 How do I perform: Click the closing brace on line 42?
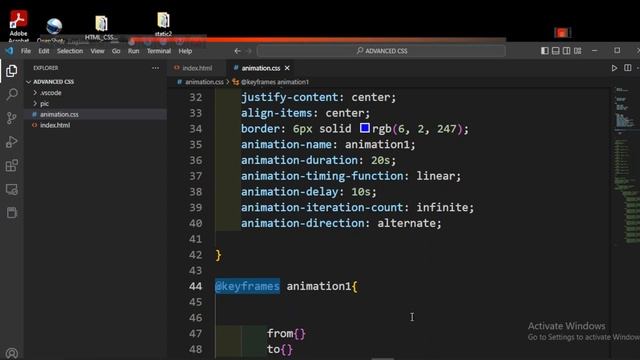(x=218, y=255)
